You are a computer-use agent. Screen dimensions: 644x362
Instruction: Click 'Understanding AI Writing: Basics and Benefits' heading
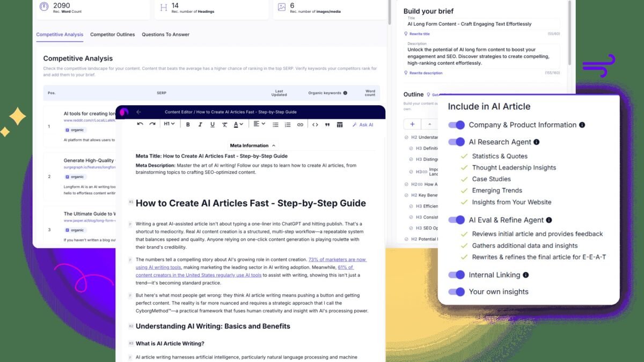[213, 326]
